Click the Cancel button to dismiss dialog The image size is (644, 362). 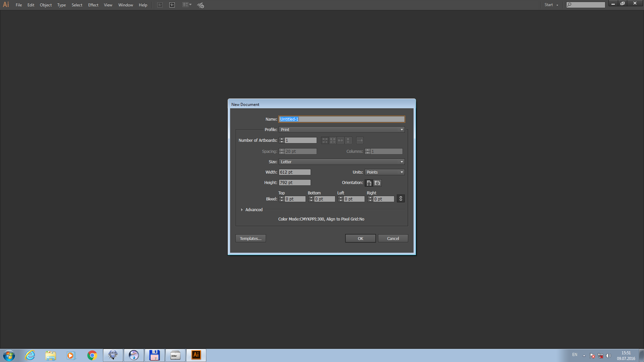point(393,238)
